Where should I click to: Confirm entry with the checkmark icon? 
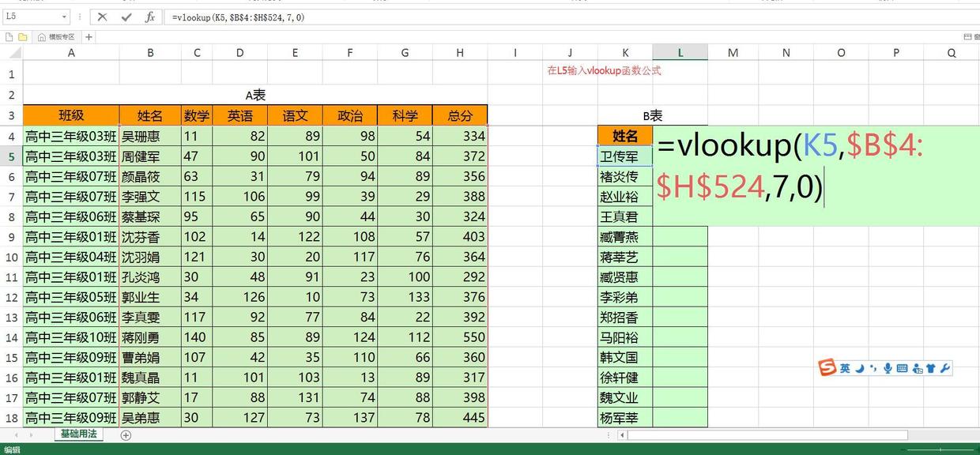coord(126,17)
